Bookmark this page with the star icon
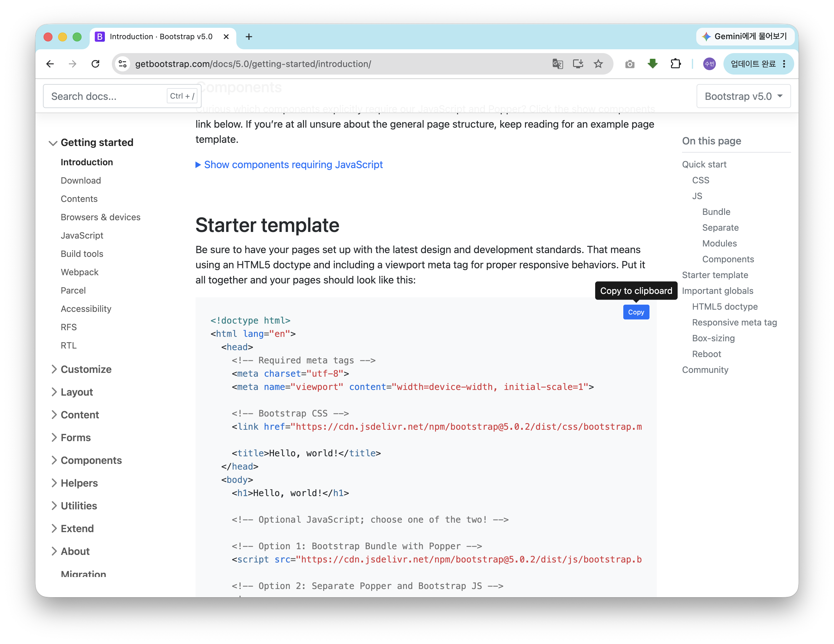This screenshot has width=834, height=644. (598, 64)
